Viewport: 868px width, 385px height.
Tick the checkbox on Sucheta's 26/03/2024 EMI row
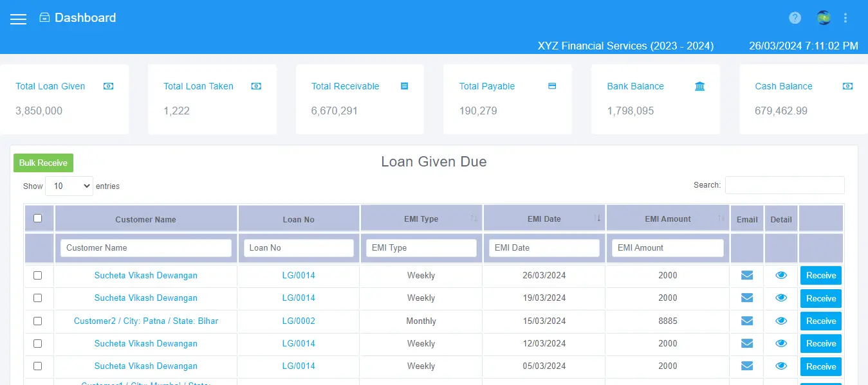[38, 275]
